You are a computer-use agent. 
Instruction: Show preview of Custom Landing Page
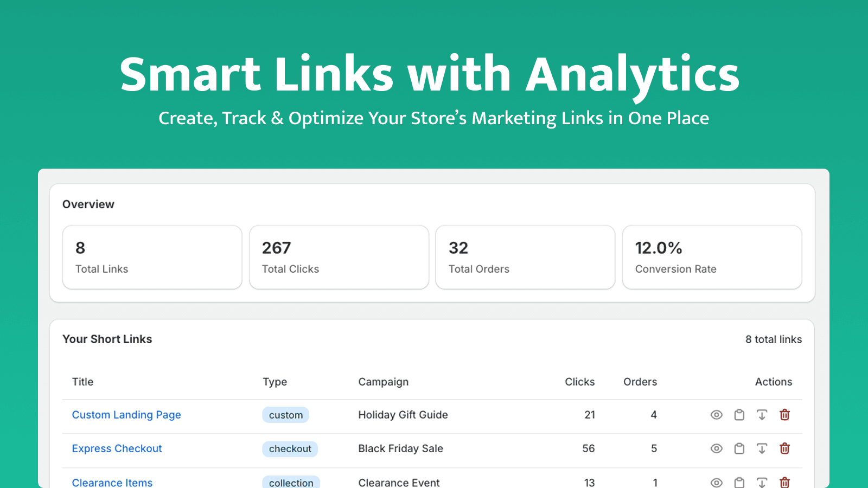(x=716, y=415)
